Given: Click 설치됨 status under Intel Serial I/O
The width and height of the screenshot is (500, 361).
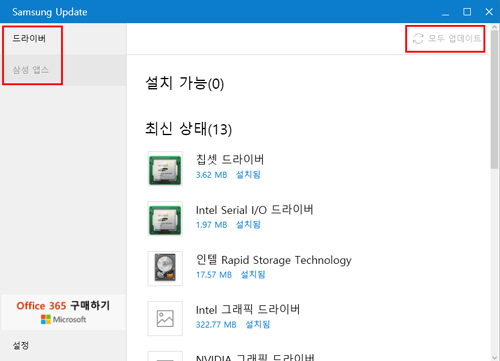Looking at the screenshot, I should click(x=248, y=225).
